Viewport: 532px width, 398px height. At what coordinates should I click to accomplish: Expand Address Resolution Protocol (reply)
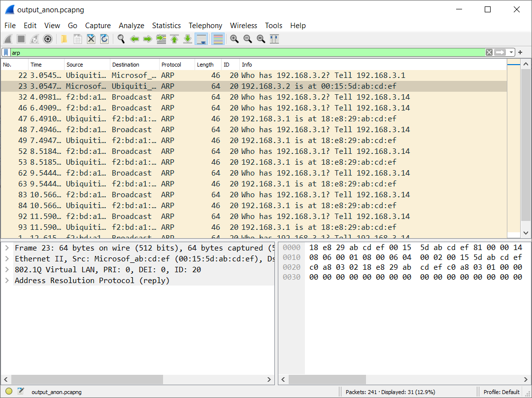7,281
